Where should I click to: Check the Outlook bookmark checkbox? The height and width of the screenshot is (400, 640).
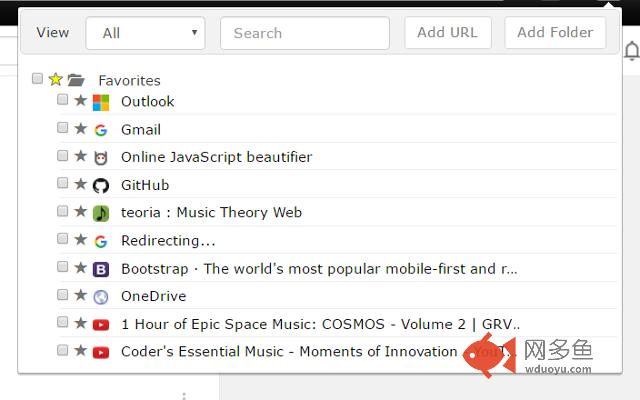coord(62,99)
